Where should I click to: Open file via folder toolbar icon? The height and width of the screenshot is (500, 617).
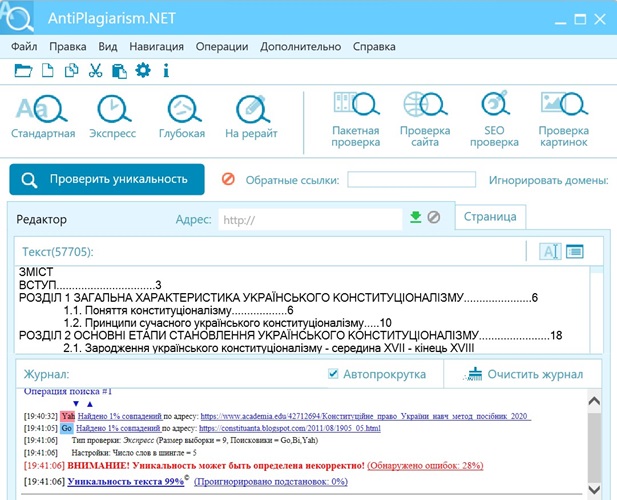coord(23,71)
